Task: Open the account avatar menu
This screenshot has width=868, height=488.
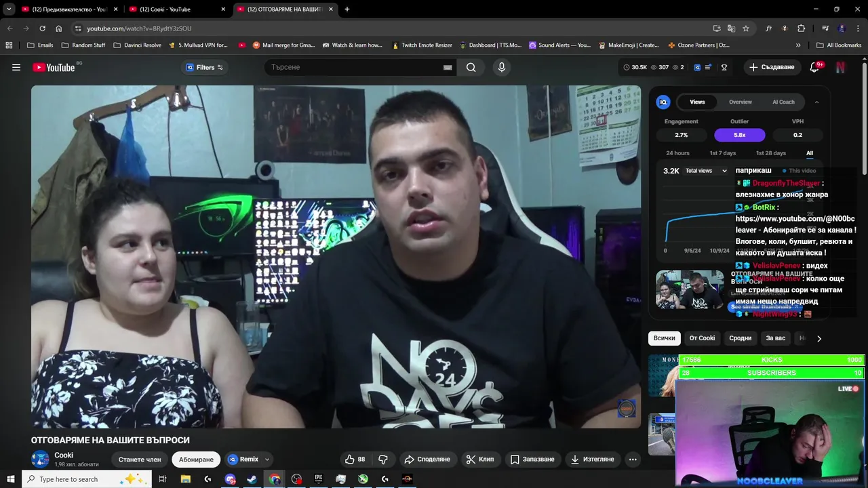Action: [x=841, y=67]
